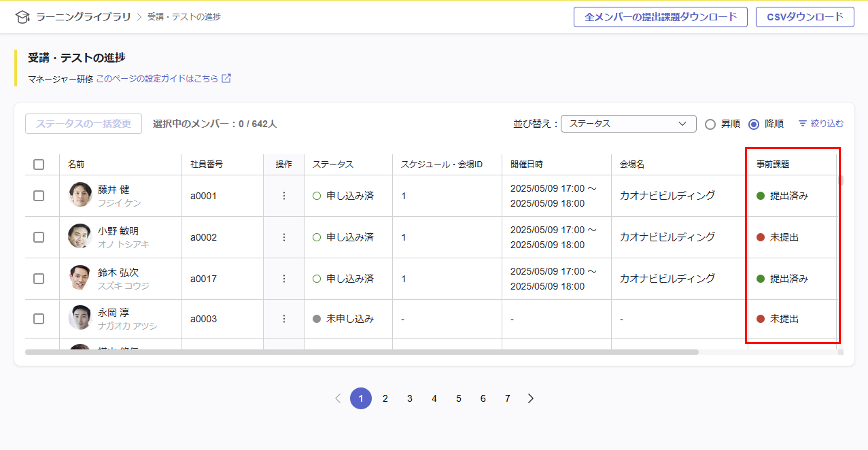Viewport: 868px width, 450px height.
Task: Click the ステータスの一括変更 button
Action: click(84, 124)
